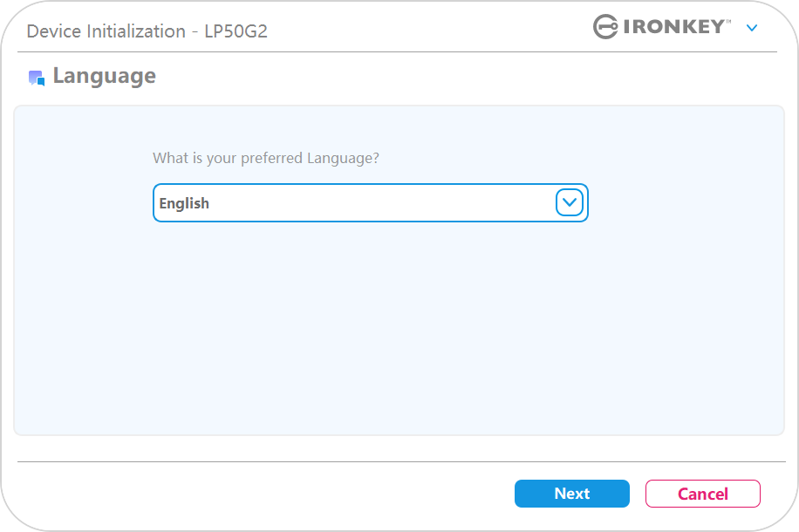Image resolution: width=799 pixels, height=532 pixels.
Task: Open the language list with the arrow button
Action: coord(570,202)
